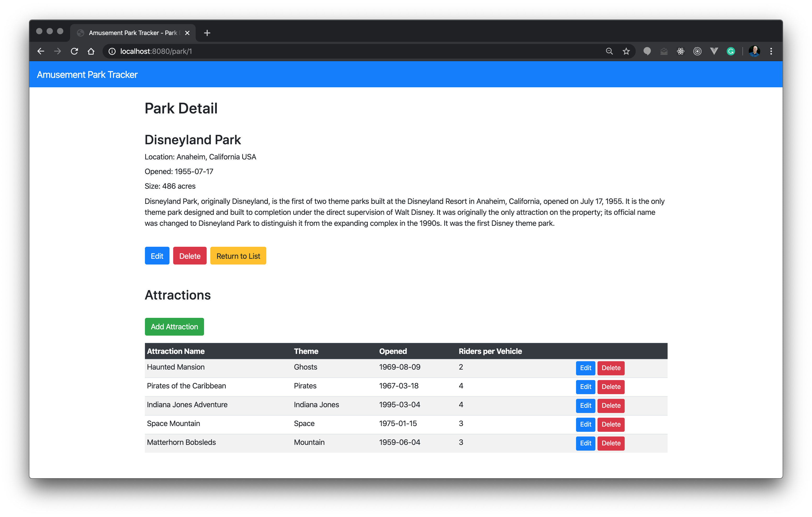
Task: Bookmark this page with the star icon
Action: click(626, 51)
